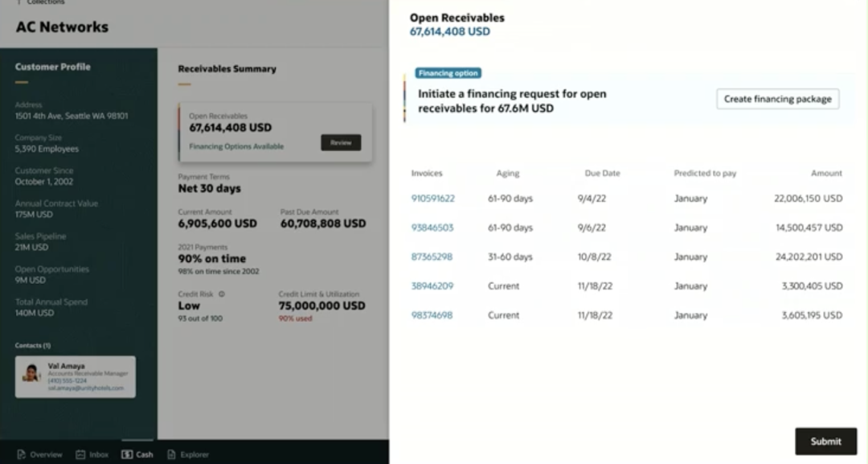Open invoice 87365298
The image size is (868, 464).
pos(432,257)
